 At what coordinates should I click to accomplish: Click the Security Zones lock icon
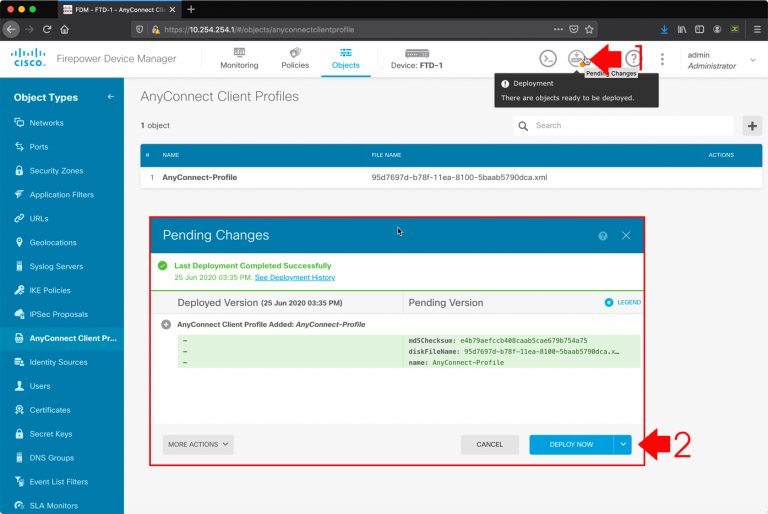pos(19,171)
